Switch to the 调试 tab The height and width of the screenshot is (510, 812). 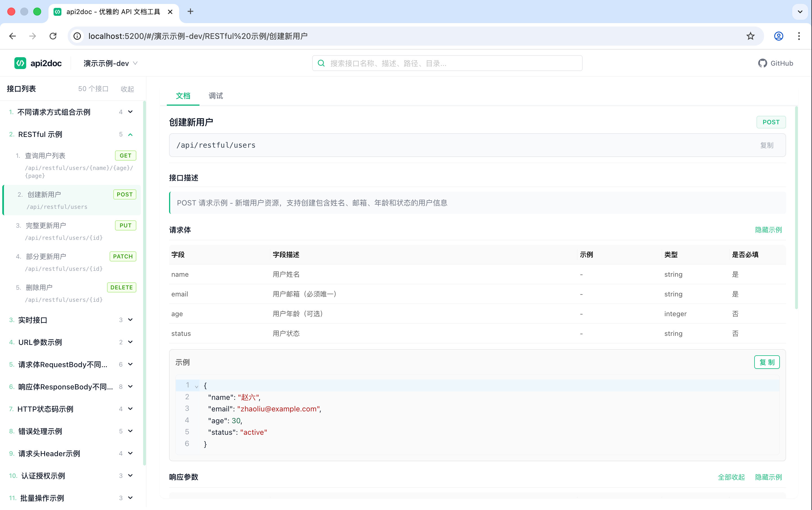(x=216, y=96)
